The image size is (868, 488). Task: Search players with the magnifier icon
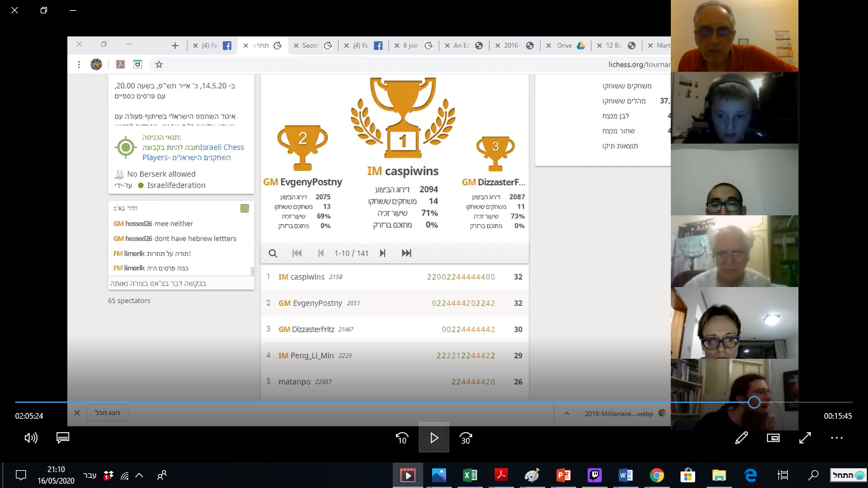(x=273, y=253)
